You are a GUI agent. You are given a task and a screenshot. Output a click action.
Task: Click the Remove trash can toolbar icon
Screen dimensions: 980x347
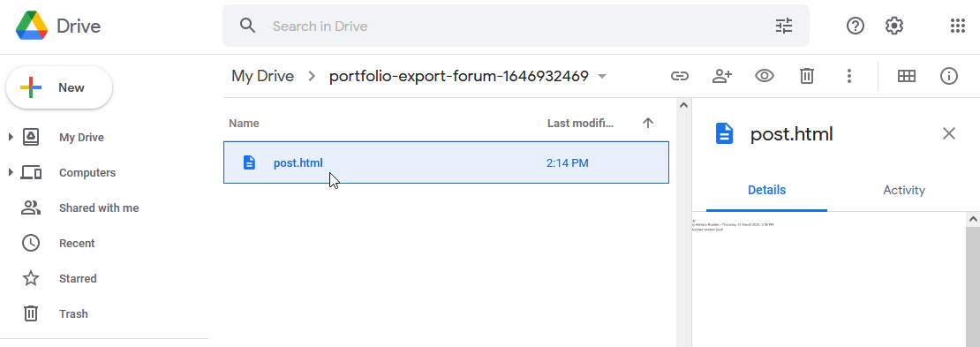click(x=807, y=76)
